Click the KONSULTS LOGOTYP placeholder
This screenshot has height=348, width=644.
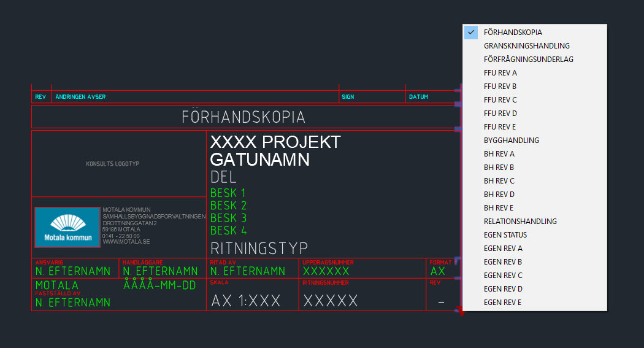click(x=113, y=164)
